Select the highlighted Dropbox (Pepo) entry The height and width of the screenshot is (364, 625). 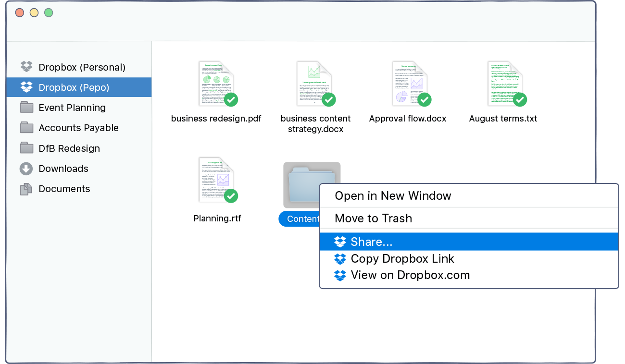[72, 87]
